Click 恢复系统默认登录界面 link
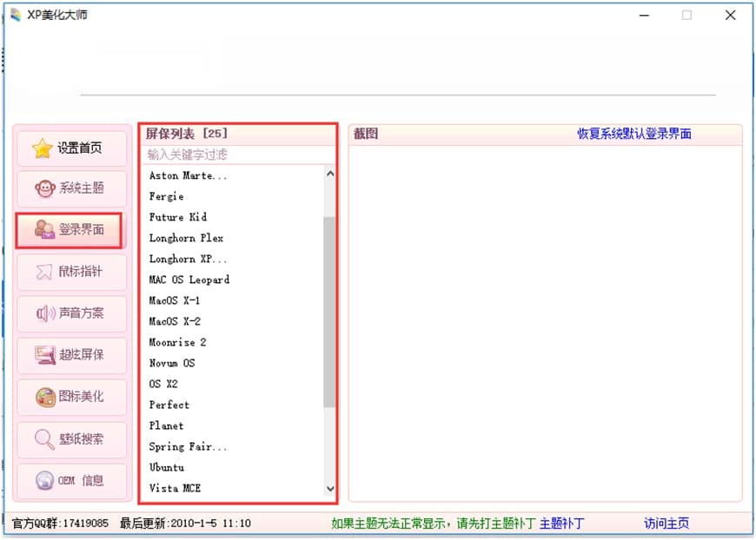 (634, 134)
